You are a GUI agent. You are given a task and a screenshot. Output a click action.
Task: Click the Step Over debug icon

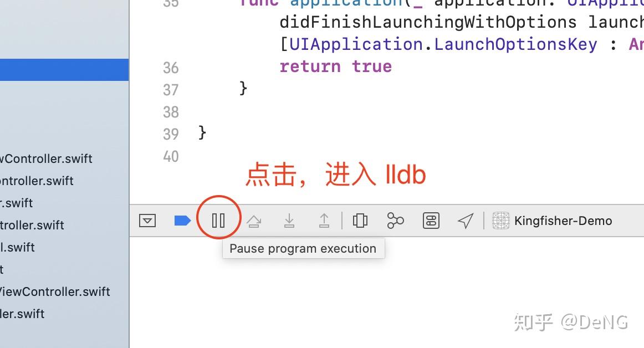point(254,221)
